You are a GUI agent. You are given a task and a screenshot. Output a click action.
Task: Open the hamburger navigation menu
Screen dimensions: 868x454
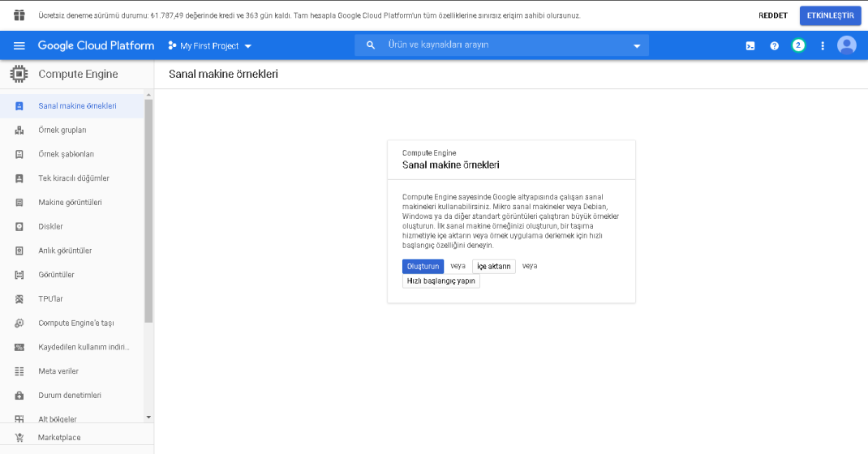pos(19,46)
